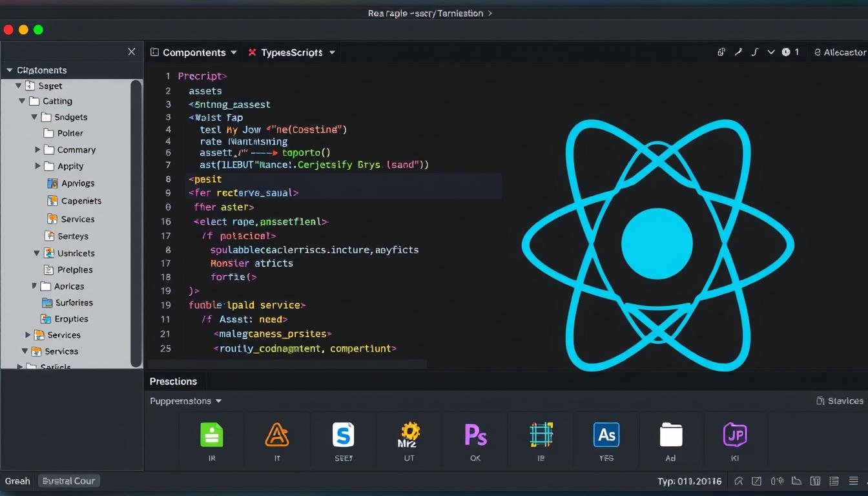Collapse the Usnricets node arrow

tap(37, 253)
